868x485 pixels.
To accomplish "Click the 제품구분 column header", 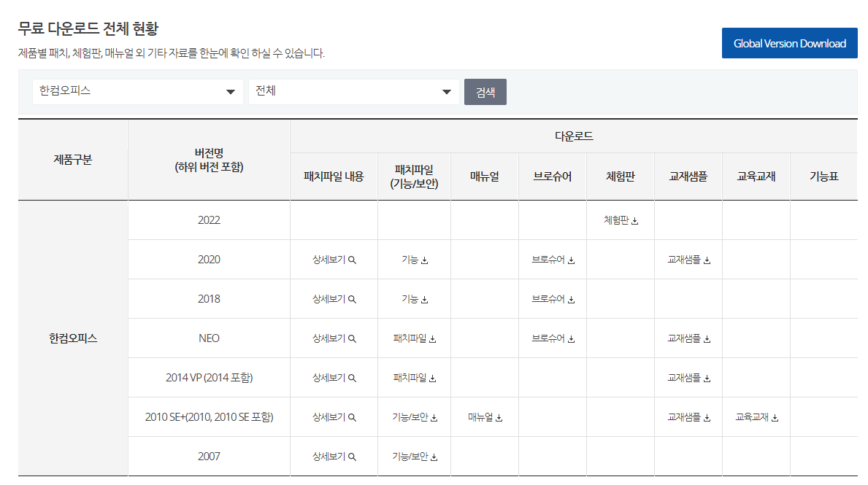I will (x=73, y=160).
